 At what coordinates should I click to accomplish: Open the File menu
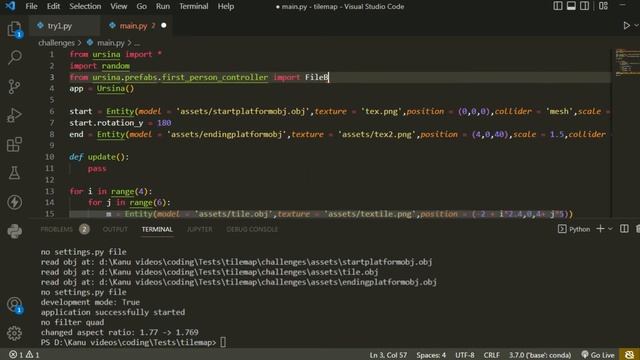point(31,6)
